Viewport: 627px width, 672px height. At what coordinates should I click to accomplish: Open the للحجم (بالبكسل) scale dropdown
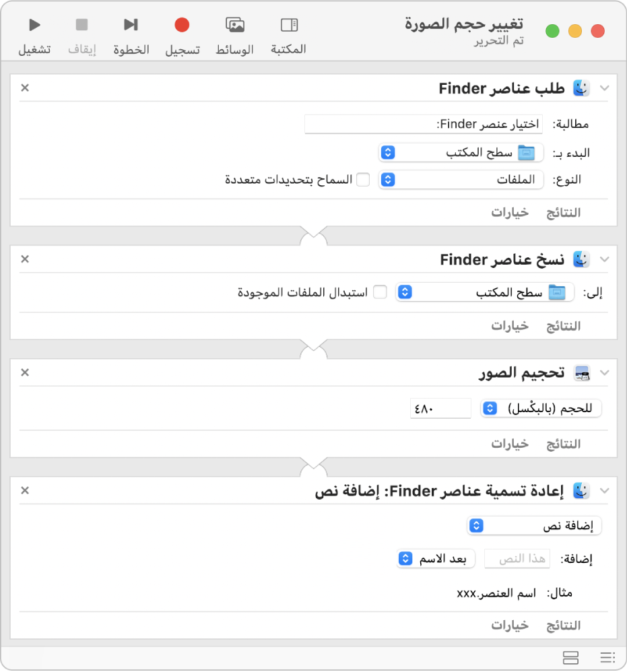(541, 409)
